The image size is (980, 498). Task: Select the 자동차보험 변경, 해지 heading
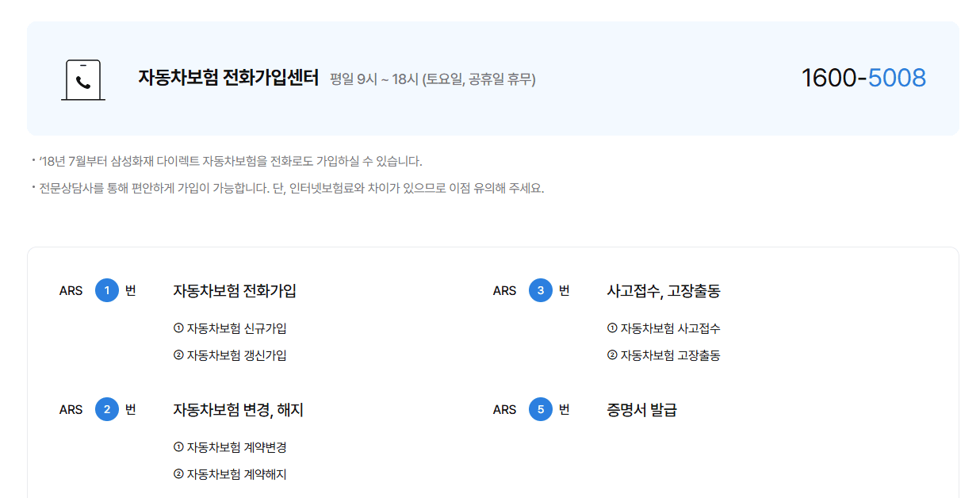238,410
